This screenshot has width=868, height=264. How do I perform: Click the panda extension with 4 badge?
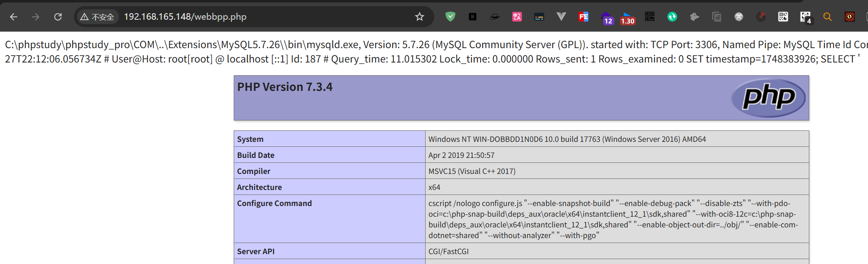(805, 17)
